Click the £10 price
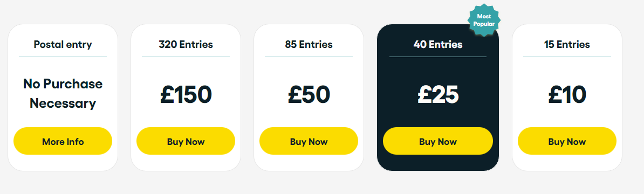 pyautogui.click(x=567, y=94)
